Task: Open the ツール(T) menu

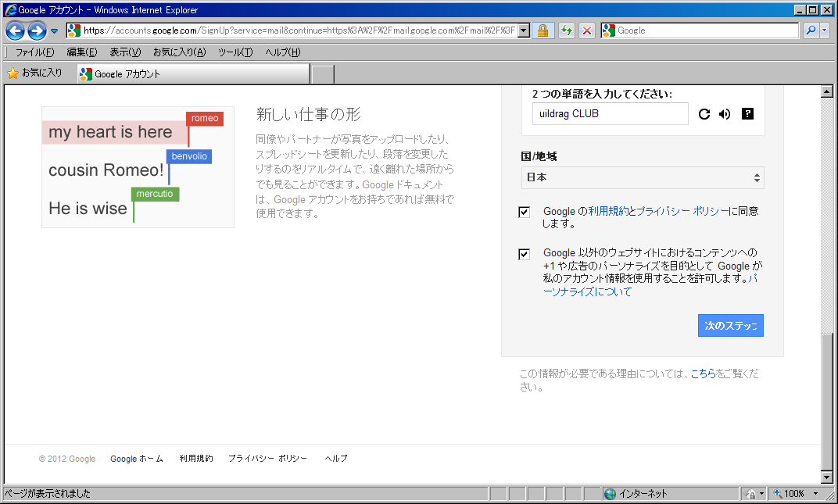Action: [x=235, y=52]
